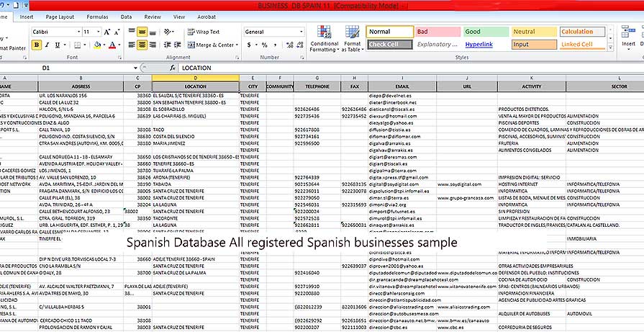Expand fill color palette arrow
This screenshot has height=332, width=644.
tap(104, 45)
